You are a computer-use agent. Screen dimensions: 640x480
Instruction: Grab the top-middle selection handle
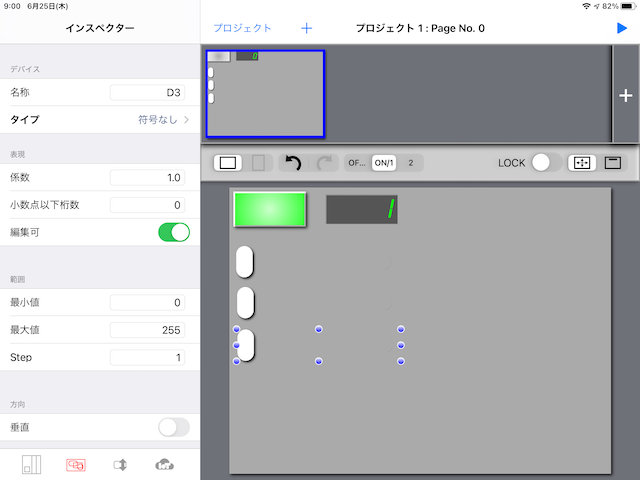pos(319,329)
